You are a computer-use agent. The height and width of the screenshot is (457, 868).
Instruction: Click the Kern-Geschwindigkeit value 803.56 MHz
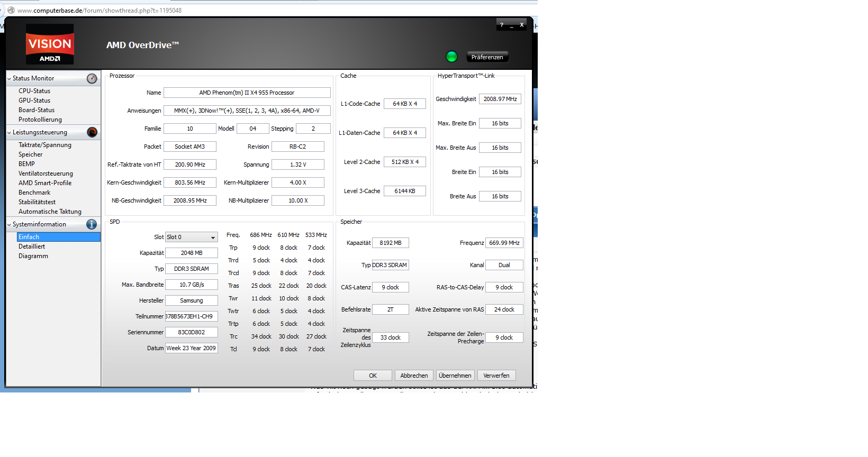(x=190, y=182)
